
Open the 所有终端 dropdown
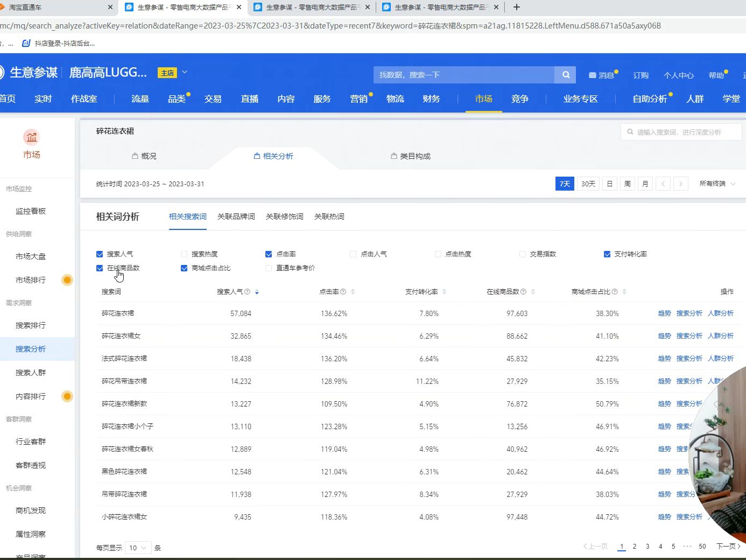[x=717, y=184]
